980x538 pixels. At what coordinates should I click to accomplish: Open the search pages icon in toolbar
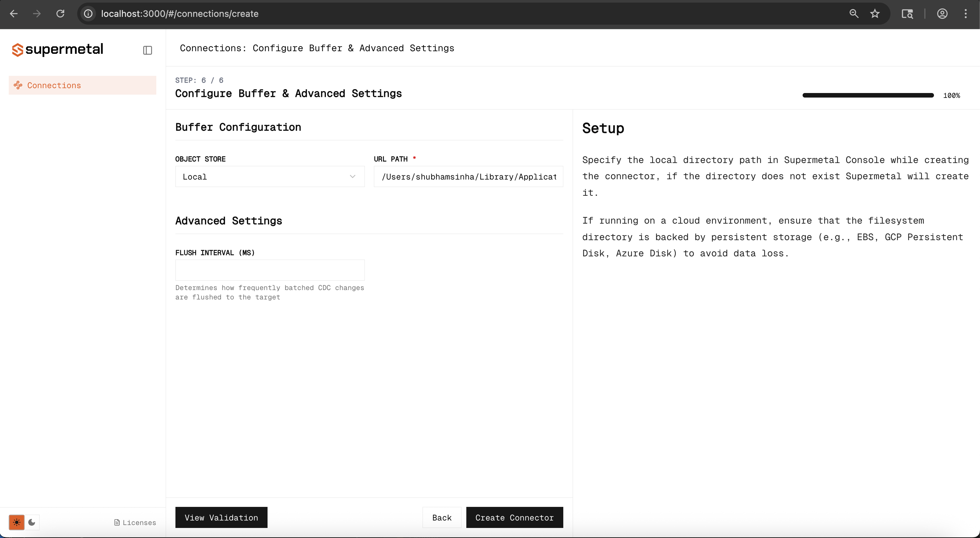pyautogui.click(x=907, y=14)
